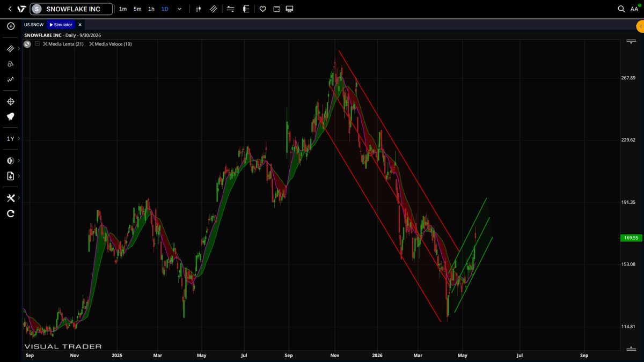Expand the theme options arrow
This screenshot has width=644, height=362.
[19, 160]
